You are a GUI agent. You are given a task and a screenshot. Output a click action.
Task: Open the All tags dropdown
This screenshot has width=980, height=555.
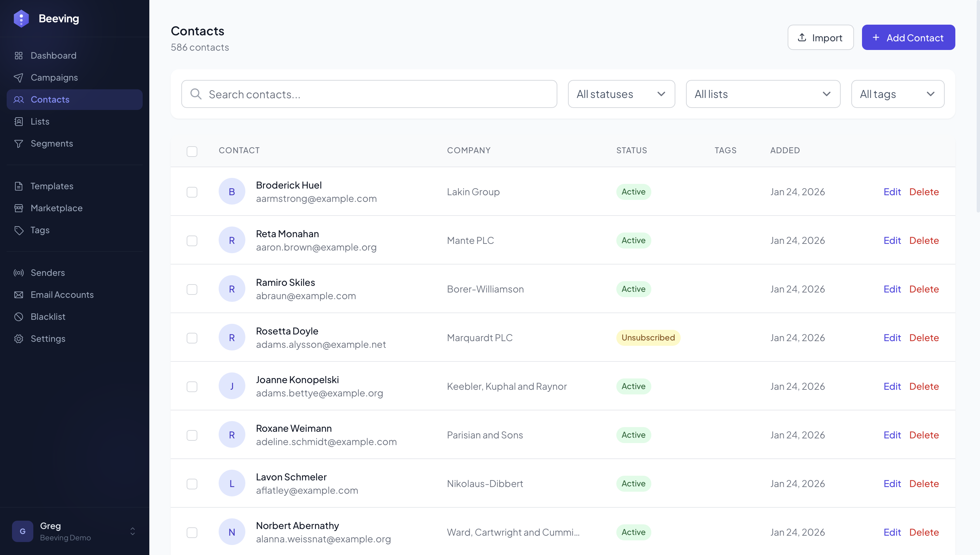898,94
